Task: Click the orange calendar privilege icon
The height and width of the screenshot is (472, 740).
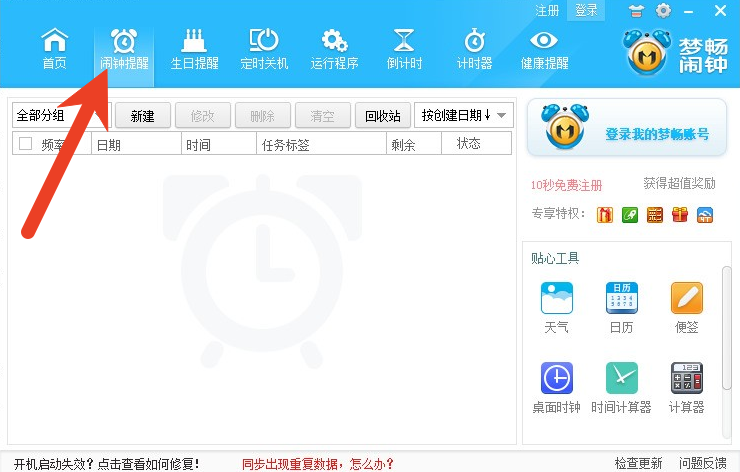Action: 655,215
